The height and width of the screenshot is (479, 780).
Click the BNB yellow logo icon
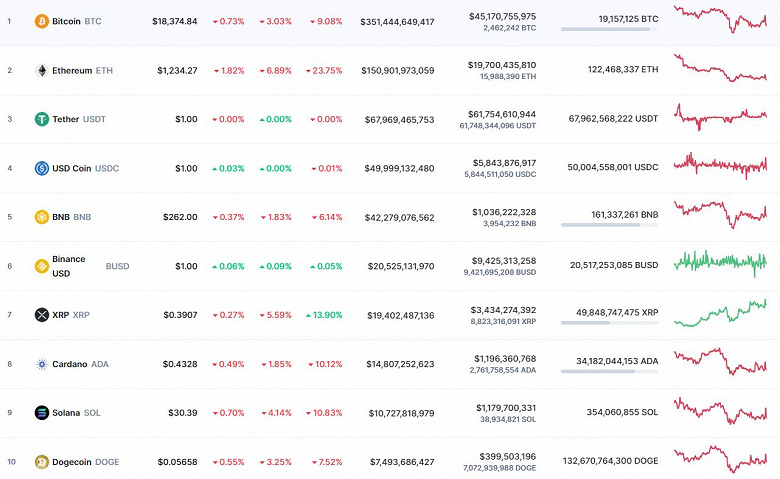pyautogui.click(x=42, y=217)
